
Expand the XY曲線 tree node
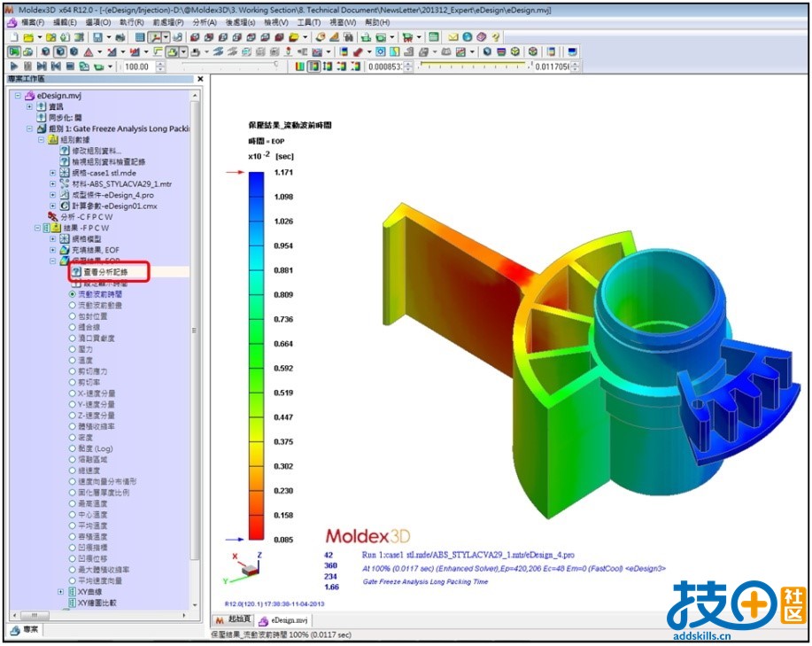(60, 592)
